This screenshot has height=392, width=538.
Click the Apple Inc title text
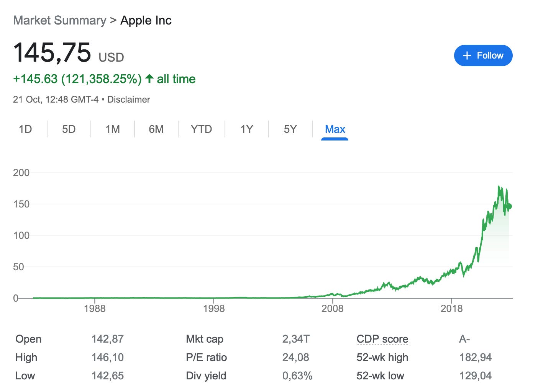coord(146,20)
